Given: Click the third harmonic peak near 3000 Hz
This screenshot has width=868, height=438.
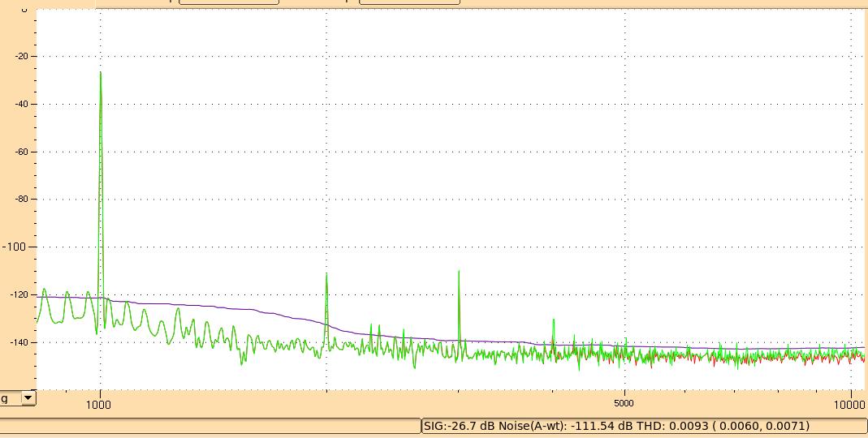Looking at the screenshot, I should 459,270.
